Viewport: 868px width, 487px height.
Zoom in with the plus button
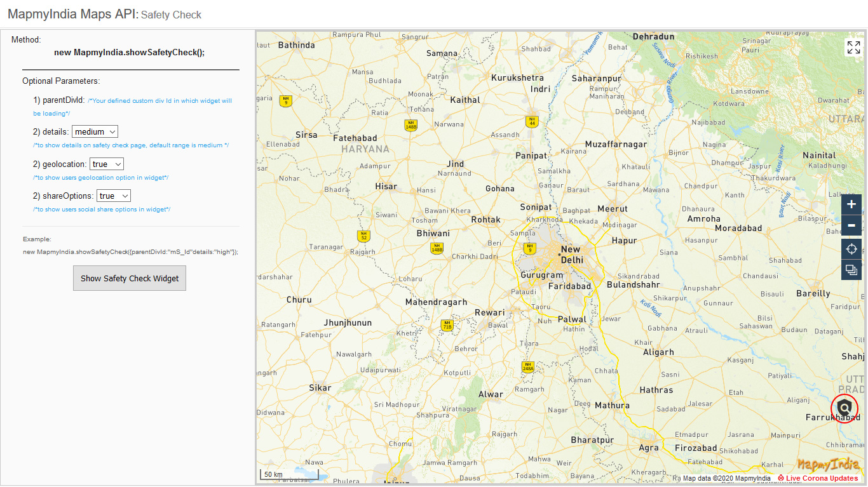click(x=851, y=204)
